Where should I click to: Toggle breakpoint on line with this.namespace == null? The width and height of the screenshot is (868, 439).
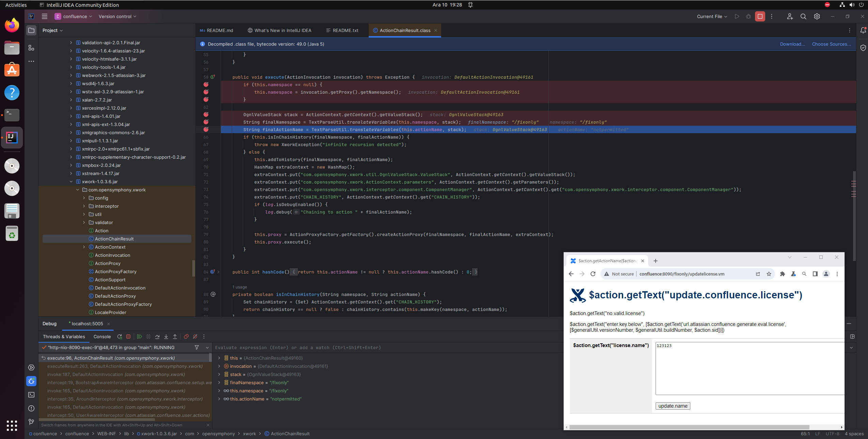[x=206, y=84]
